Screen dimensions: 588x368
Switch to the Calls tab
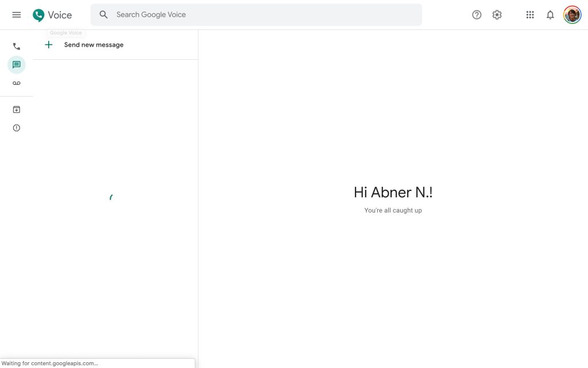[x=17, y=47]
